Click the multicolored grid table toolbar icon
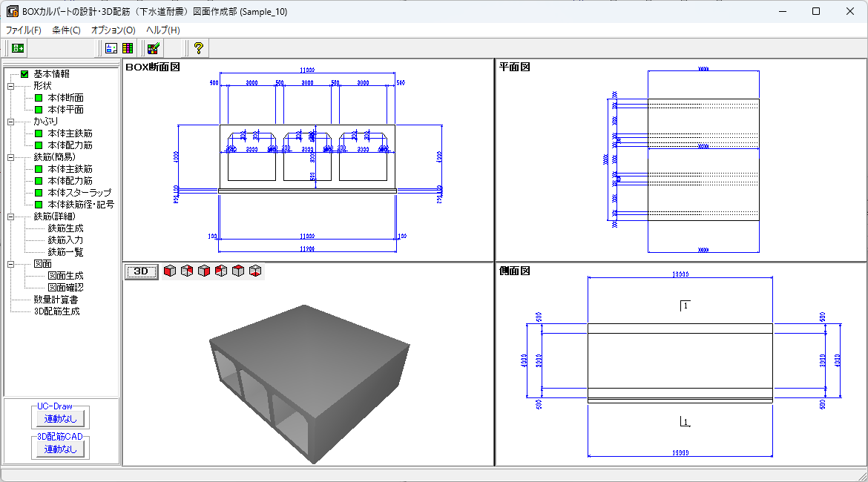Screen dimensions: 868x482 (x=128, y=48)
